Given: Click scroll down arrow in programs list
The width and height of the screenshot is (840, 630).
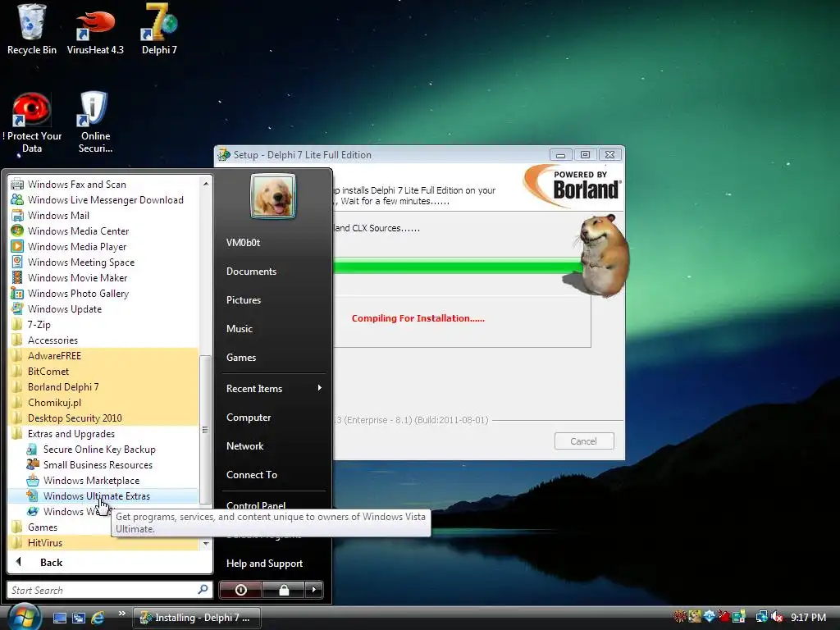Looking at the screenshot, I should [206, 544].
